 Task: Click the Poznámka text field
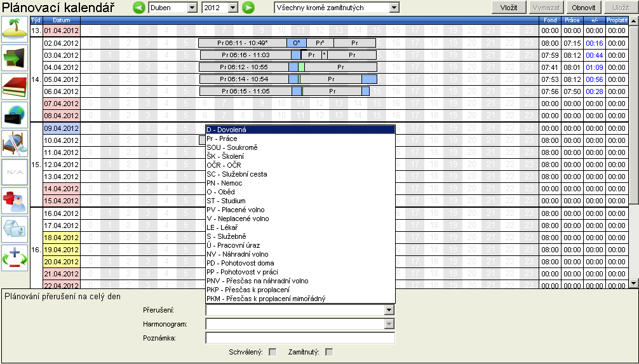[x=300, y=338]
